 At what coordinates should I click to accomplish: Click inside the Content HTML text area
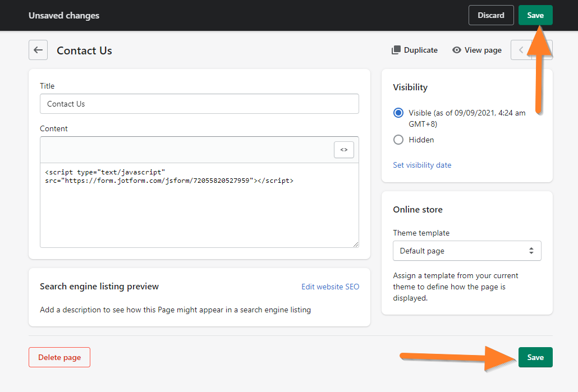pyautogui.click(x=199, y=213)
